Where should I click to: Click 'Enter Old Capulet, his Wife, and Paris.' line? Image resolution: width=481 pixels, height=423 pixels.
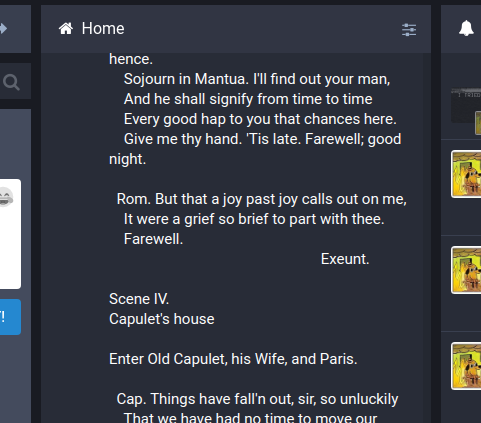tap(233, 359)
